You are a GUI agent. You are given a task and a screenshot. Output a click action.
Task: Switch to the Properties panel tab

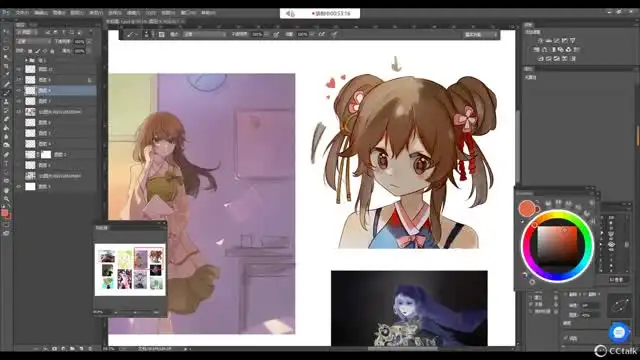528,69
